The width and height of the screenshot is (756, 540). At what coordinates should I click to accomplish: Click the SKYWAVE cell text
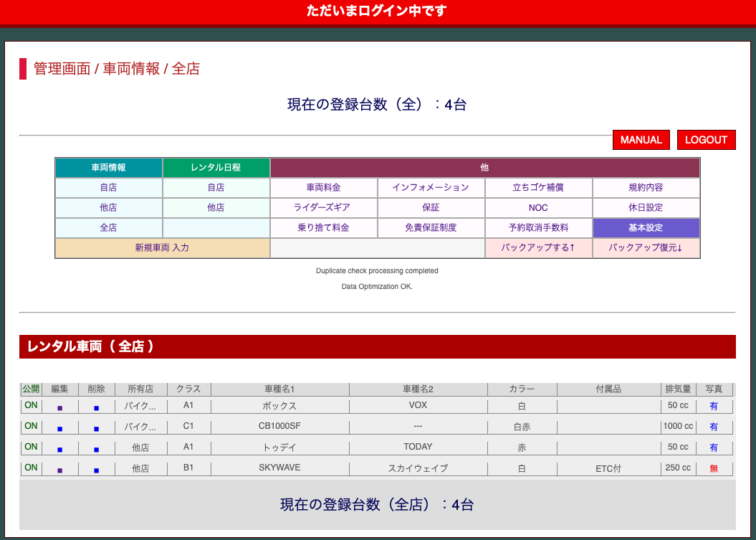coord(279,468)
